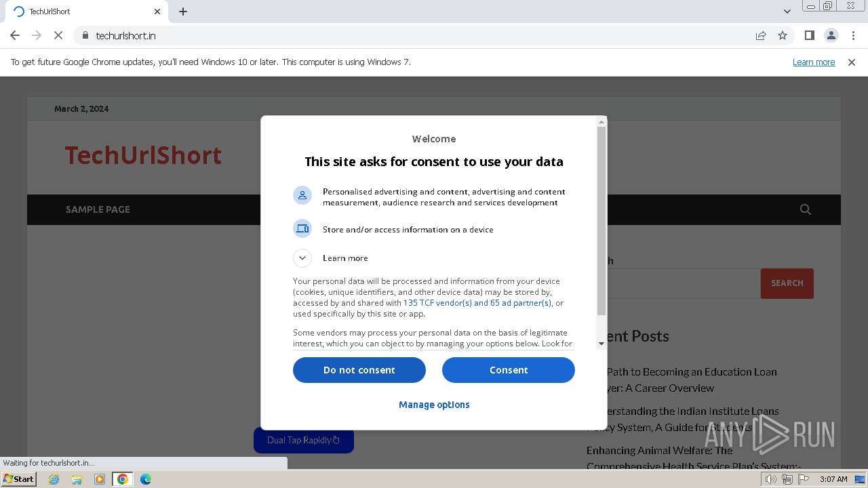Bookmark this page with the star icon
Image resolution: width=868 pixels, height=488 pixels.
click(x=783, y=35)
